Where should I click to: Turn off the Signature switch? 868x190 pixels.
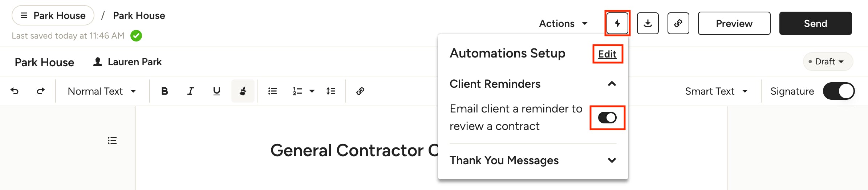tap(838, 91)
